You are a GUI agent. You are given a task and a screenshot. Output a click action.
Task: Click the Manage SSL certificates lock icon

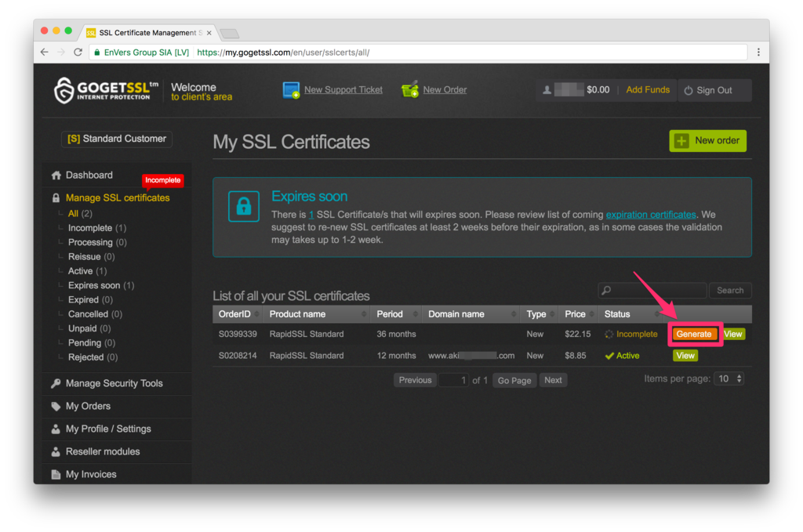56,198
